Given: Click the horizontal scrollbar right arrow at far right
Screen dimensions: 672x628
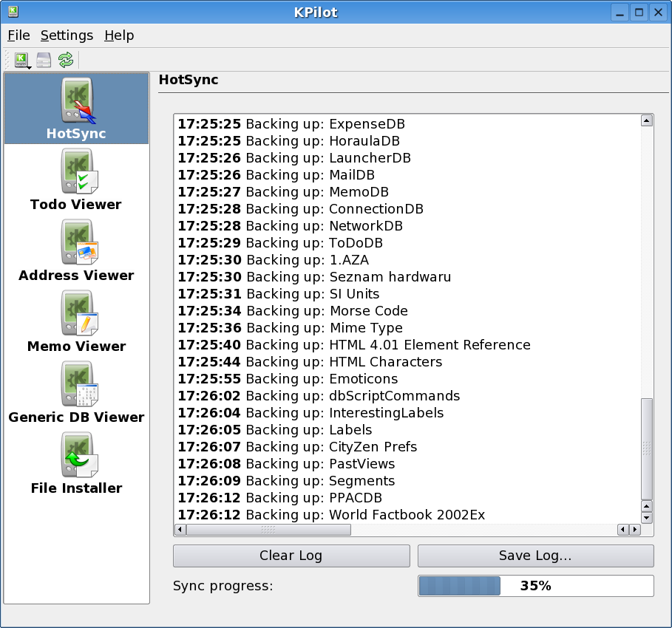Looking at the screenshot, I should point(635,530).
